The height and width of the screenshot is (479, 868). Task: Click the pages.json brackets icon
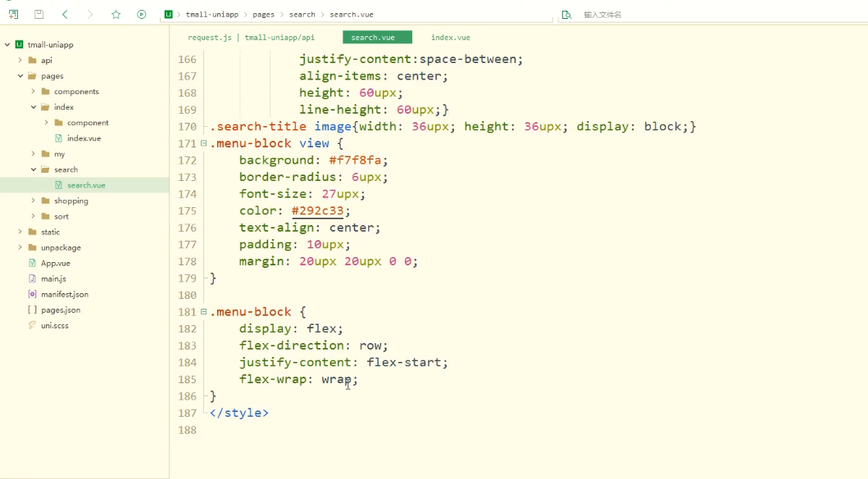pyautogui.click(x=32, y=310)
